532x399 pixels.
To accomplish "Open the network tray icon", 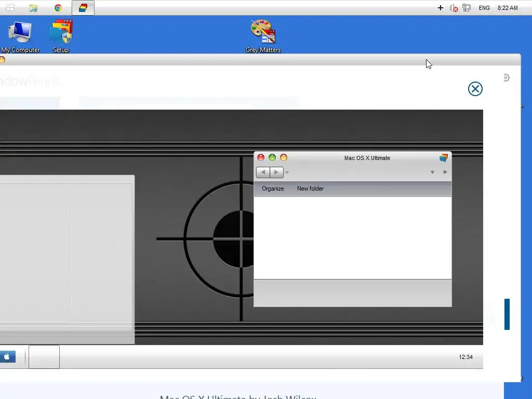I will pos(467,7).
